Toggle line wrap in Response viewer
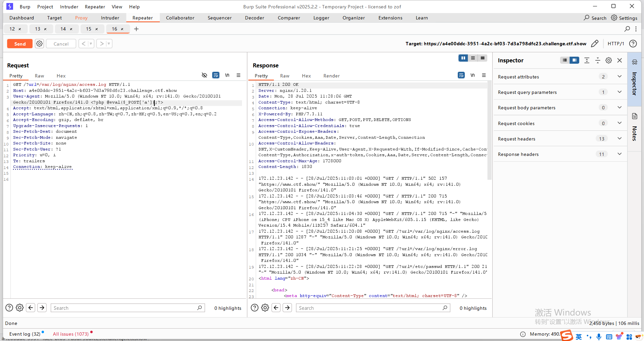Screen dimensions: 644x341 point(461,75)
